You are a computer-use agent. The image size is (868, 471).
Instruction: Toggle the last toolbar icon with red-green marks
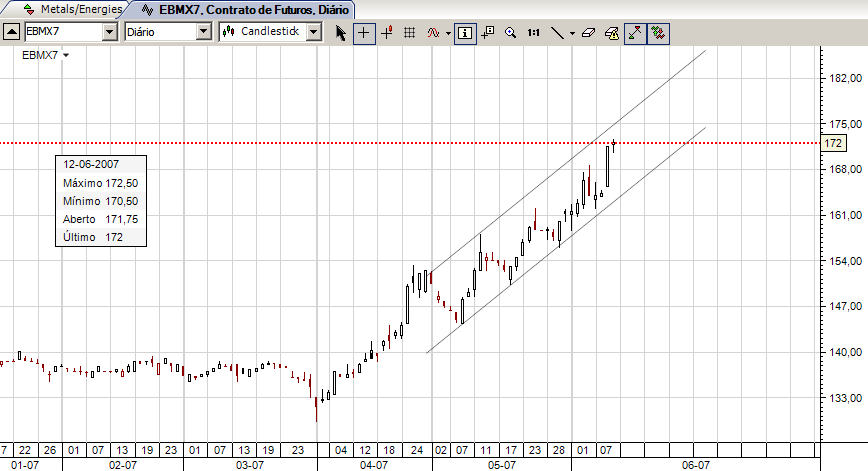click(658, 33)
